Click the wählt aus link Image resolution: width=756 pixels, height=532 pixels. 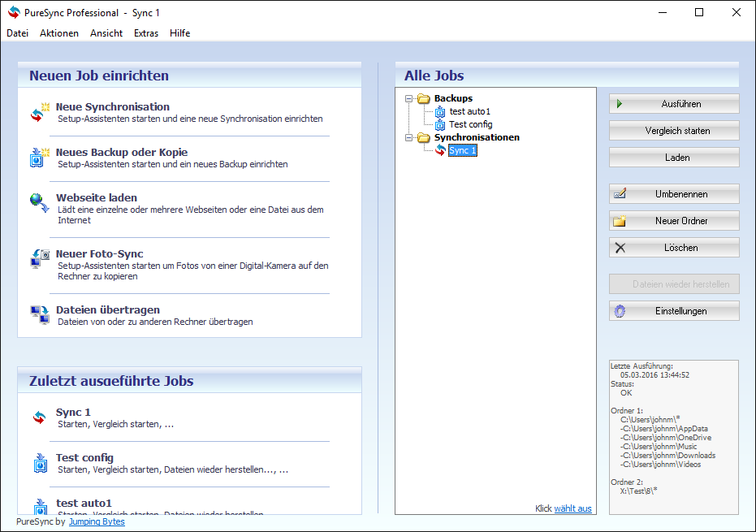click(572, 508)
